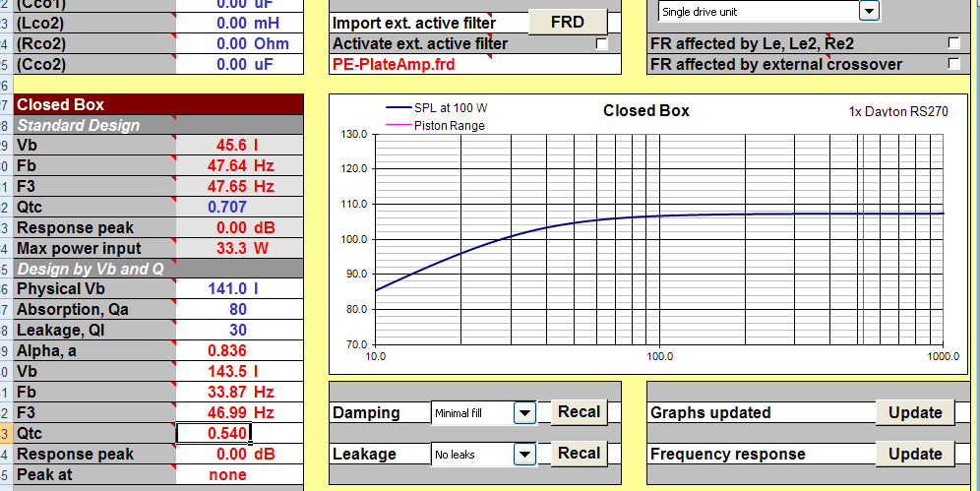Click Recal button next to Damping
This screenshot has width=980, height=491.
click(579, 412)
